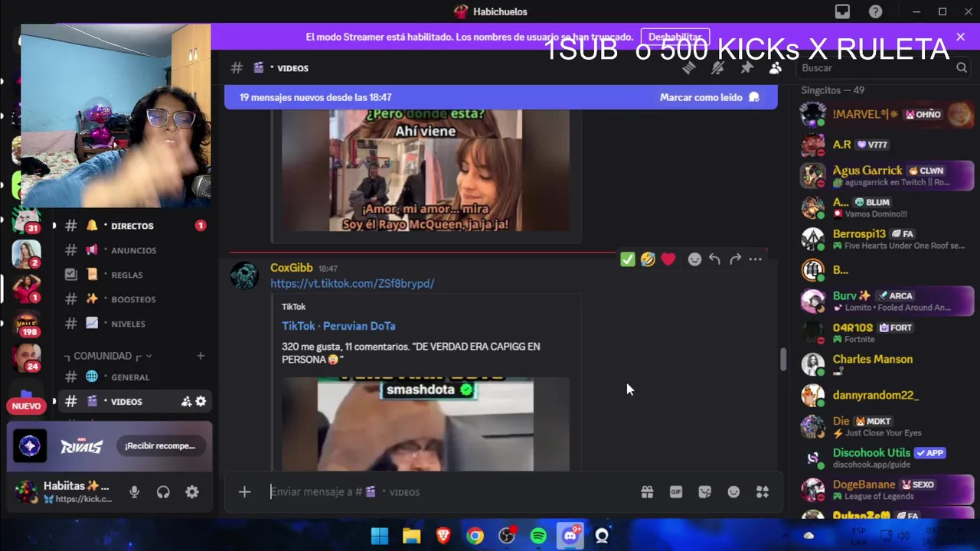Create a channel in COMUNIDAD category
980x551 pixels.
pyautogui.click(x=201, y=356)
